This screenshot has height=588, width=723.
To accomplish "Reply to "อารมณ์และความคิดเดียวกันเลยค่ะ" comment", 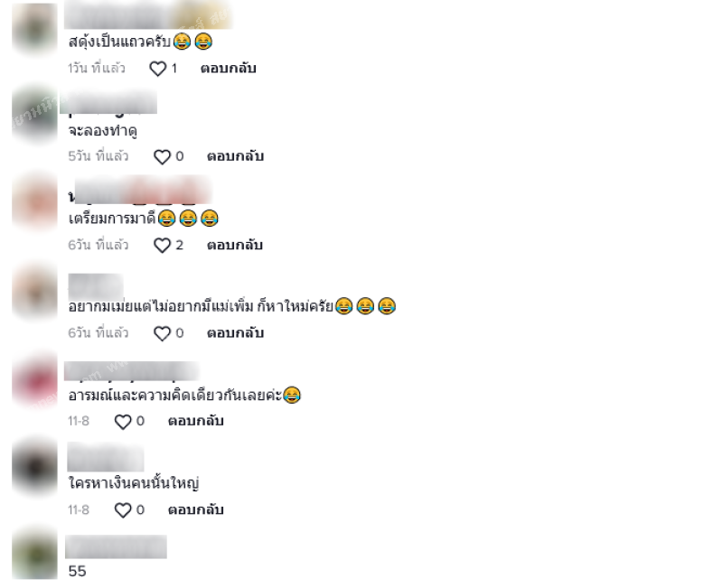I will pyautogui.click(x=196, y=421).
